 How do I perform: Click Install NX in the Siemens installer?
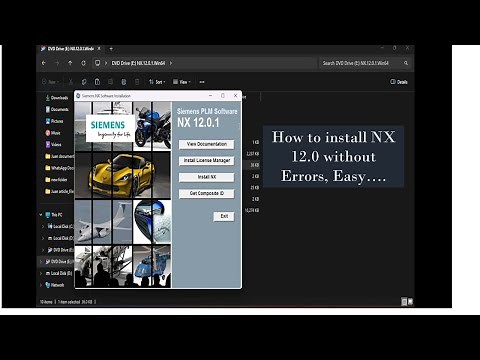[x=206, y=177]
